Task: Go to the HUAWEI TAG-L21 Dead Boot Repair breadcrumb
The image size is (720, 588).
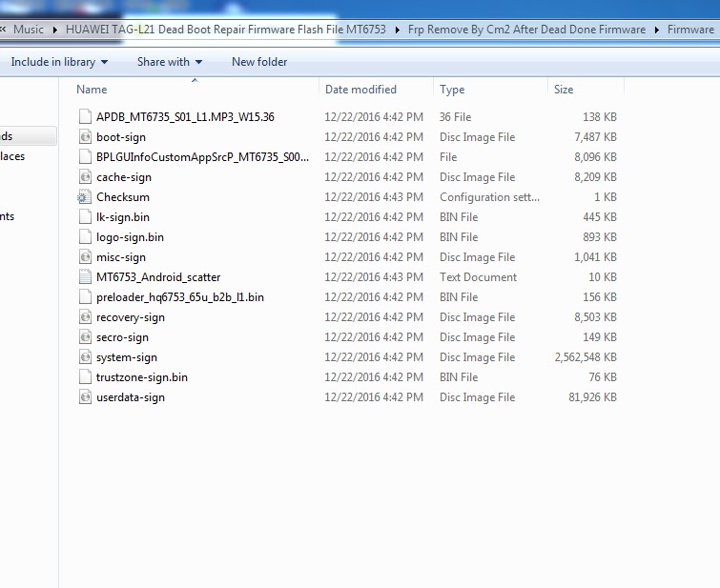Action: pos(226,30)
